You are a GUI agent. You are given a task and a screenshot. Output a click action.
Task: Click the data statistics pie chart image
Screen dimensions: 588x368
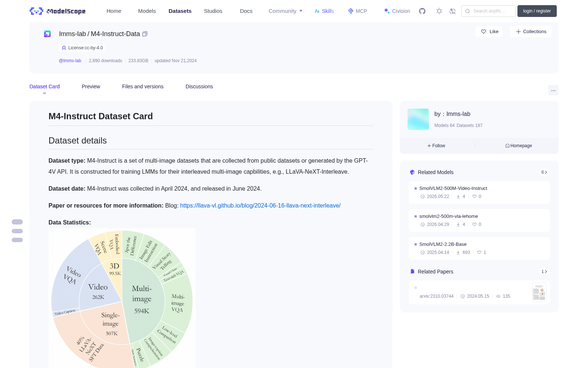pyautogui.click(x=122, y=298)
